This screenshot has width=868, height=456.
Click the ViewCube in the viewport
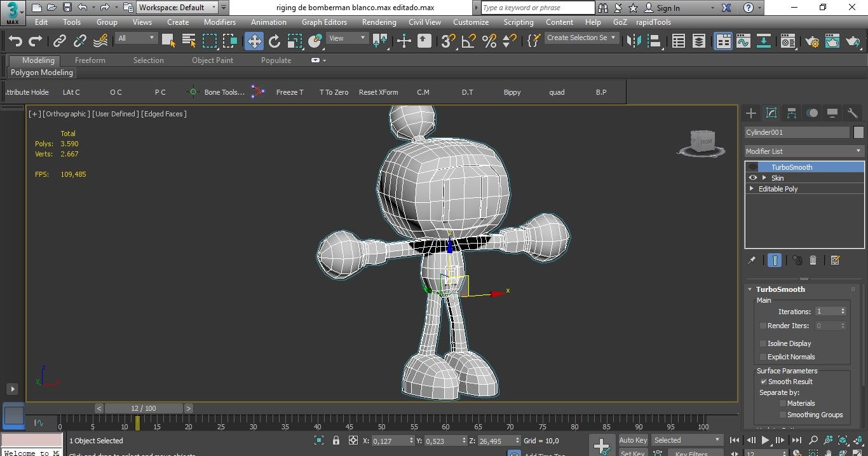[702, 143]
